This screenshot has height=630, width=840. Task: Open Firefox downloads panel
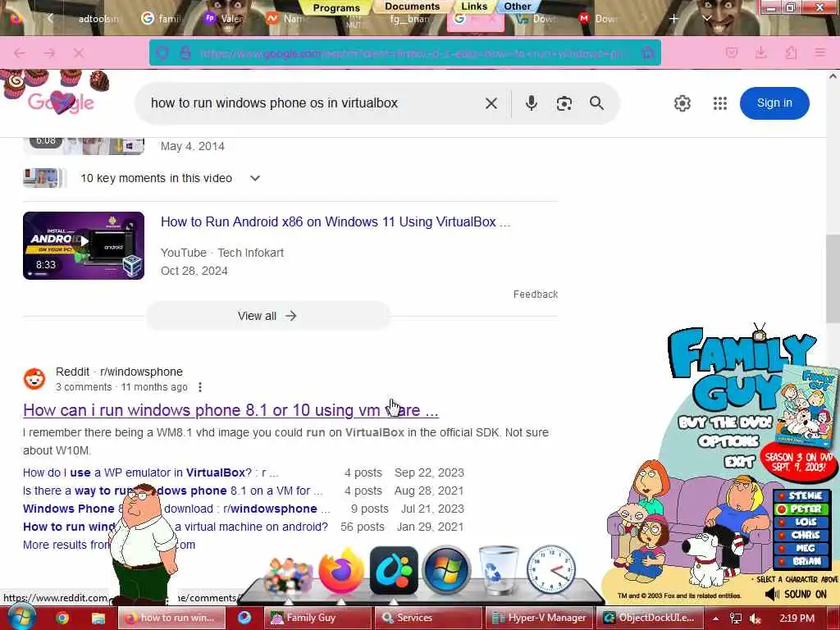(760, 52)
